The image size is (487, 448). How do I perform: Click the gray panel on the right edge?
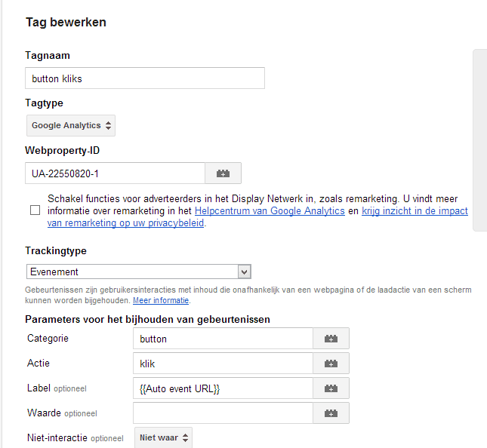tap(480, 140)
